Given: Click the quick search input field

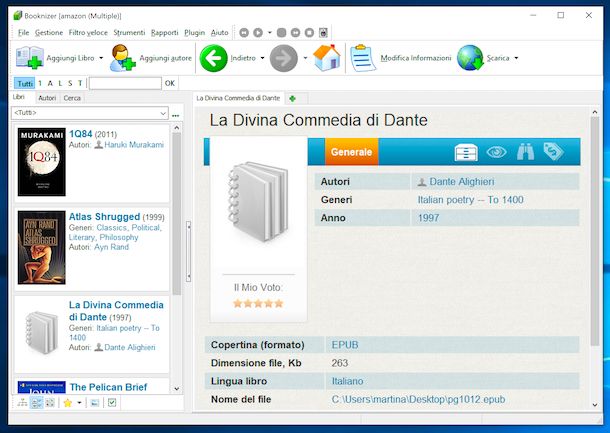Looking at the screenshot, I should coord(125,83).
